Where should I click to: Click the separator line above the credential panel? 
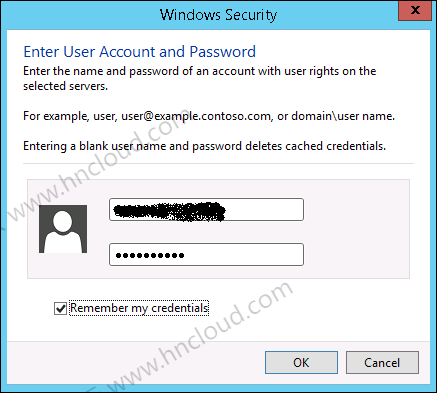click(218, 164)
